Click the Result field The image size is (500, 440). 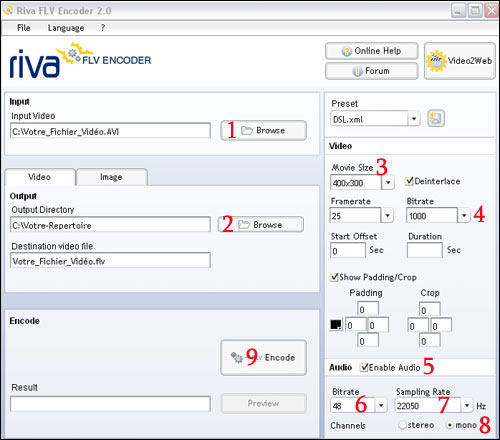(x=110, y=404)
